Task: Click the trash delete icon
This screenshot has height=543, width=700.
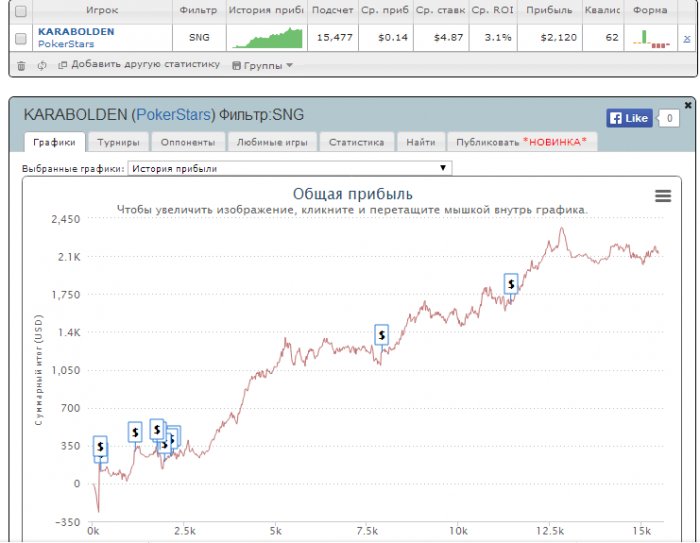Action: point(21,66)
